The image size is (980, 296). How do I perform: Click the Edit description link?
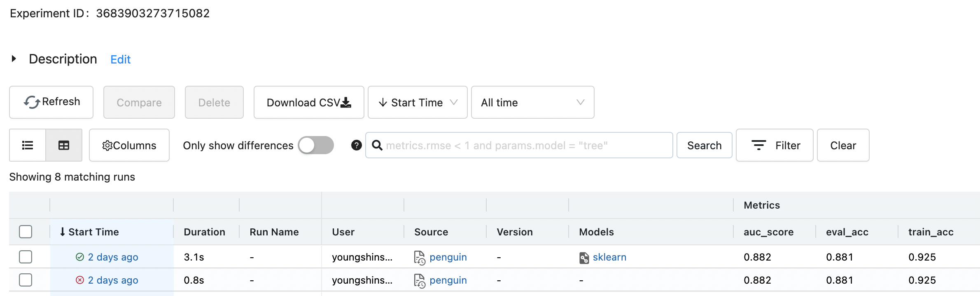tap(120, 60)
